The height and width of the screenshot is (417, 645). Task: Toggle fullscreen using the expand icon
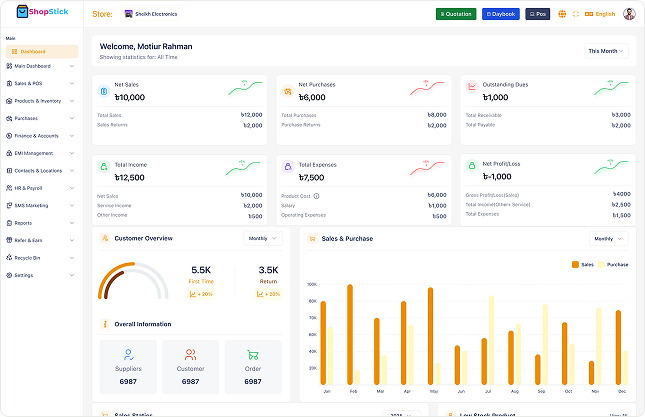pyautogui.click(x=575, y=14)
